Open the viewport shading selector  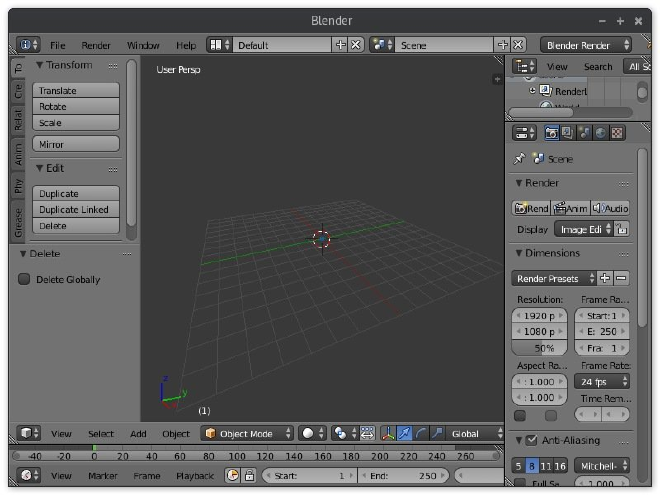(x=312, y=433)
